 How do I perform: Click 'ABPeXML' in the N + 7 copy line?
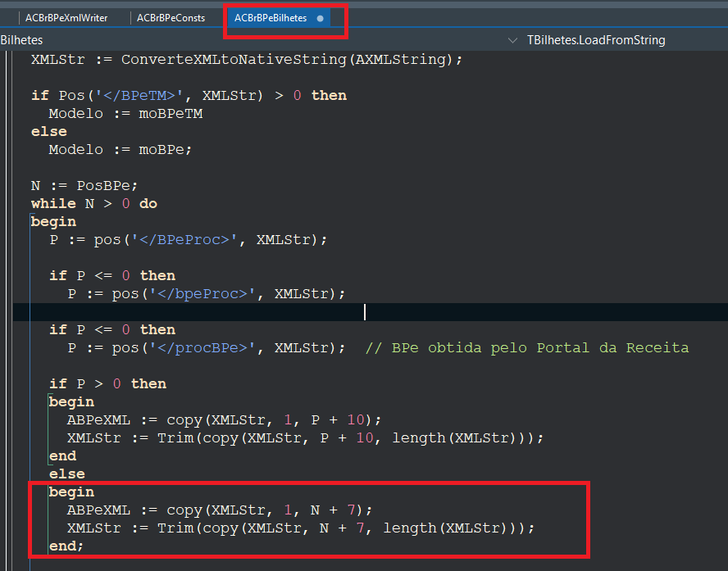coord(98,510)
